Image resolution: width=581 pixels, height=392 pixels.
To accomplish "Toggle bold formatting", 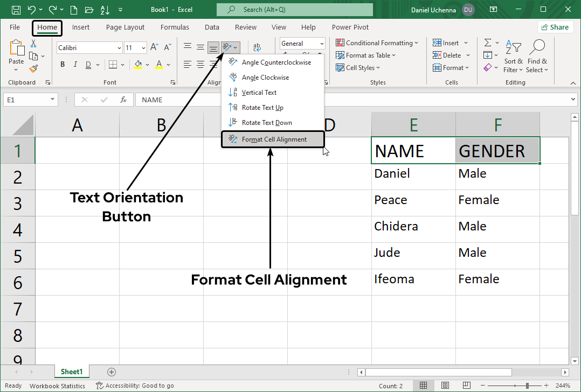I will point(62,64).
